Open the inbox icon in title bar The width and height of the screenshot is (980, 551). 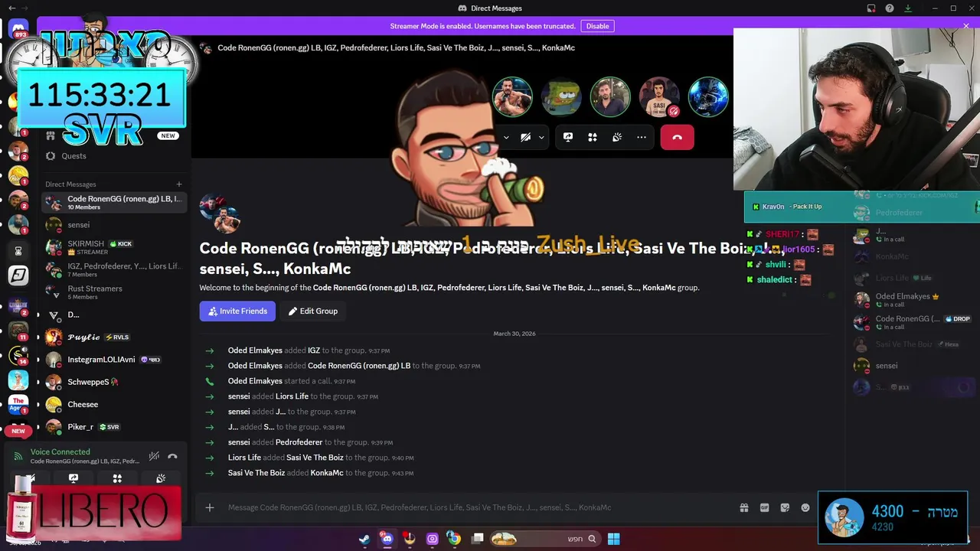(x=871, y=8)
